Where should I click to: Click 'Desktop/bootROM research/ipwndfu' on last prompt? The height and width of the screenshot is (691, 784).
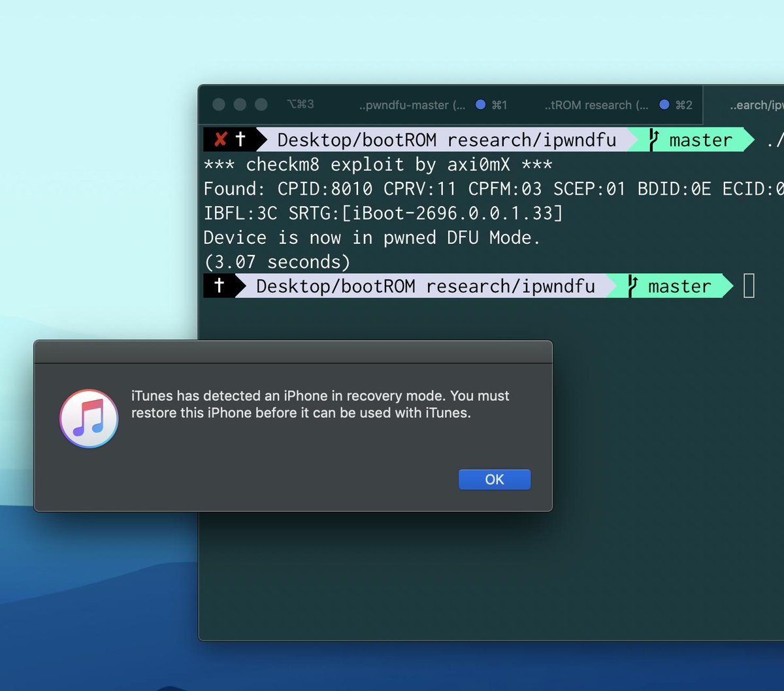[425, 286]
